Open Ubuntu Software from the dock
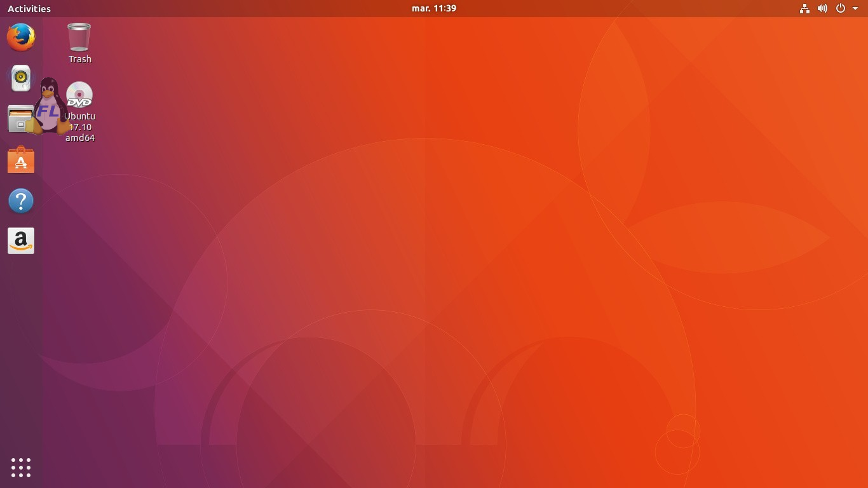This screenshot has height=488, width=868. pos(20,159)
